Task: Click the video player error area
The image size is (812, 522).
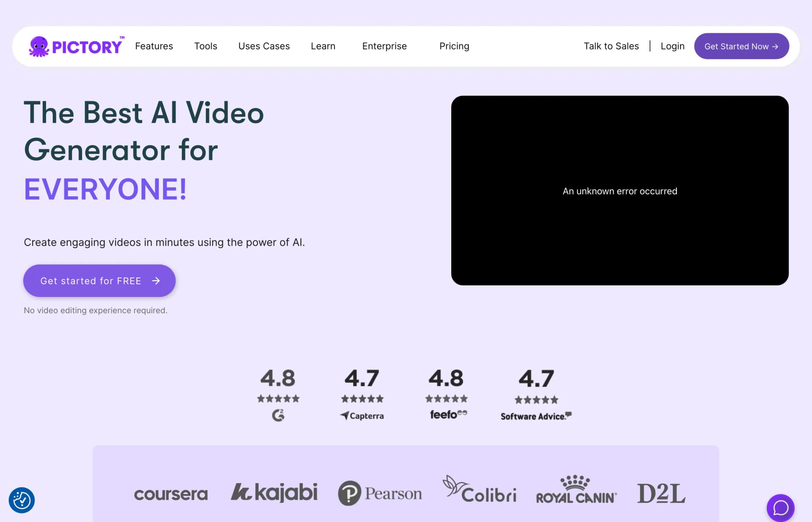Action: click(x=620, y=190)
